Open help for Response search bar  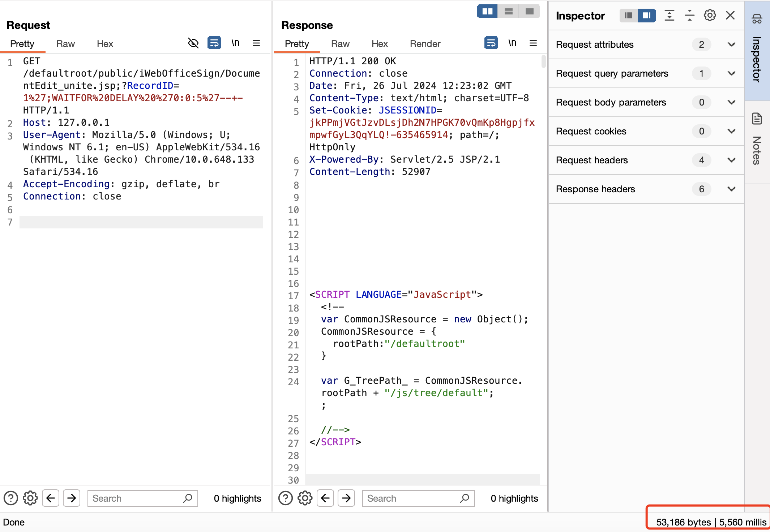pos(286,498)
